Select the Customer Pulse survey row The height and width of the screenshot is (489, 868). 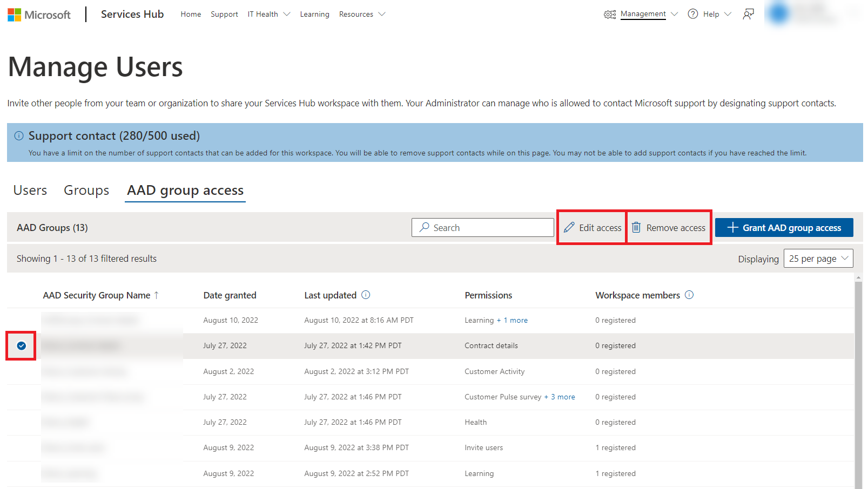430,397
